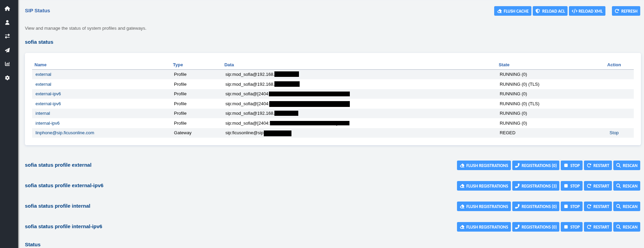Viewport: 644px width, 248px height.
Task: Open the dialplan arrows sidebar icon
Action: 7,36
